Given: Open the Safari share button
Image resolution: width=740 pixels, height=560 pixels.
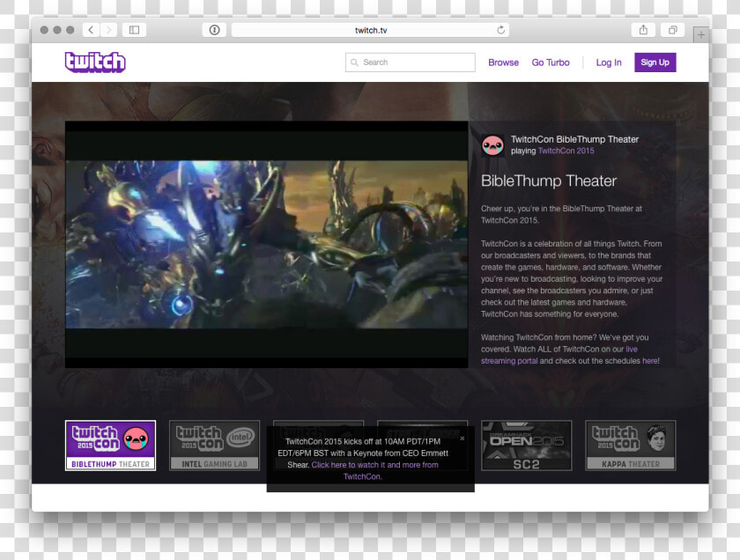Looking at the screenshot, I should pyautogui.click(x=643, y=30).
